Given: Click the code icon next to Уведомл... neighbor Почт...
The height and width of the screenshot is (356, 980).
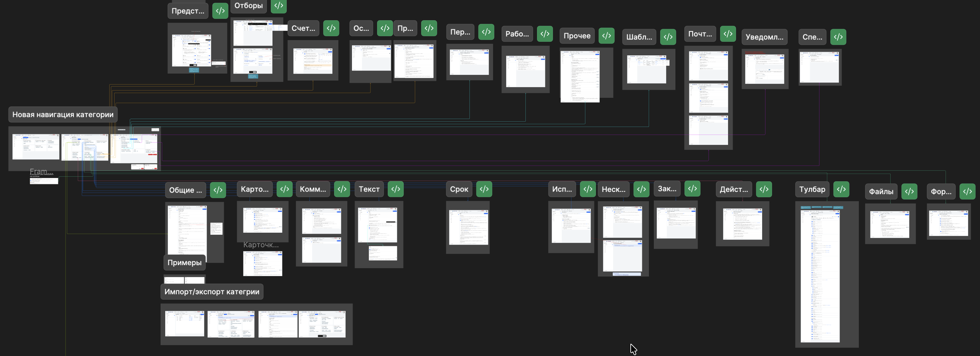Looking at the screenshot, I should click(x=728, y=34).
